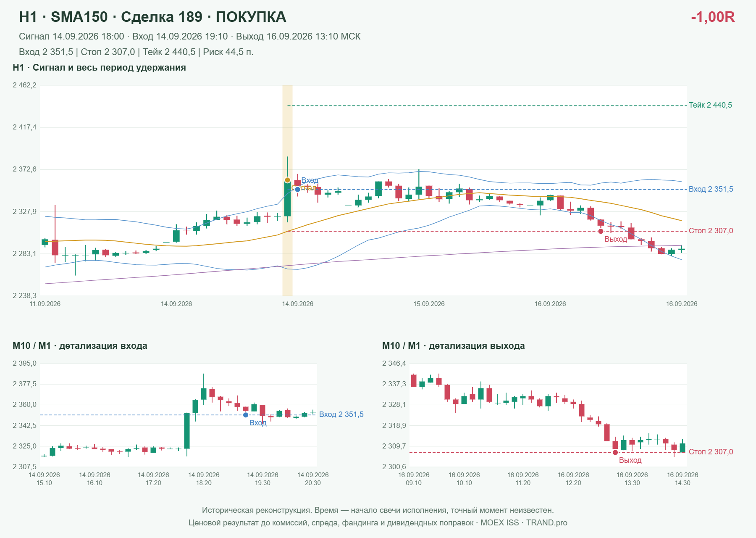Click y-axis value 2 417,4 on H1 chart

click(24, 127)
